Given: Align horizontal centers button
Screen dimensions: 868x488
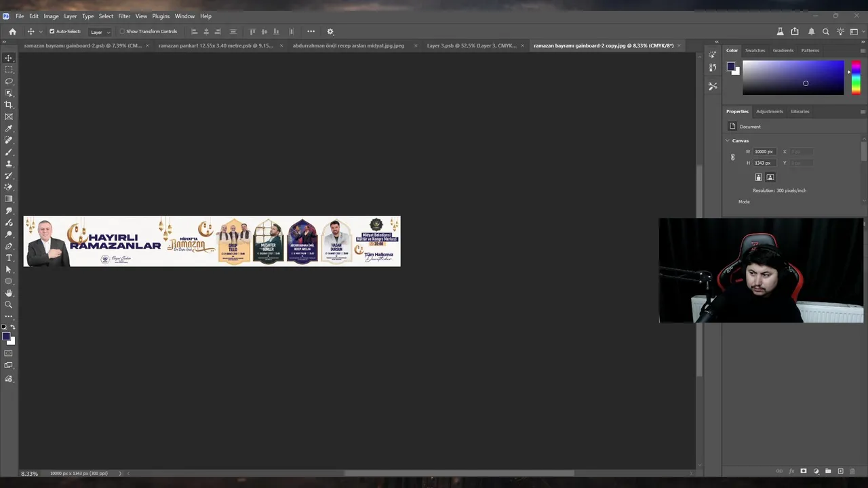Looking at the screenshot, I should (206, 31).
